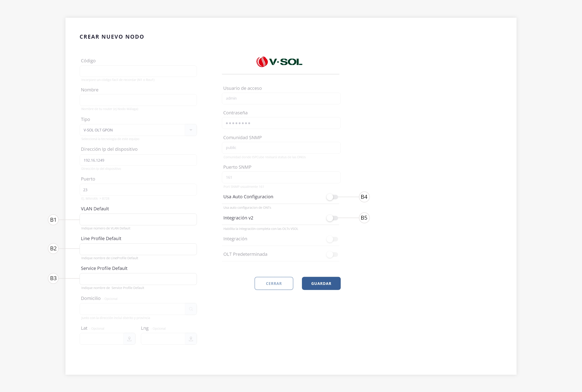Screen dimensions: 582x392
Task: Click into the Nombre text field
Action: 138,100
